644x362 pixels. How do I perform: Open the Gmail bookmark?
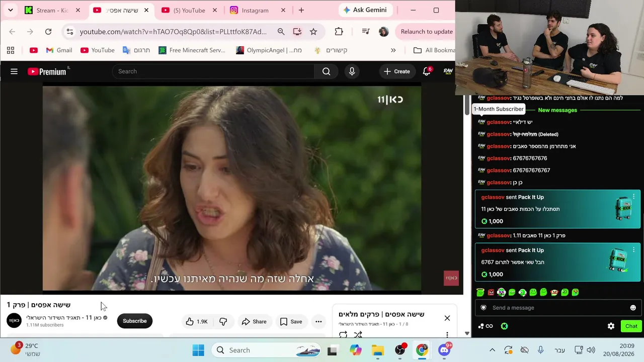tap(59, 50)
